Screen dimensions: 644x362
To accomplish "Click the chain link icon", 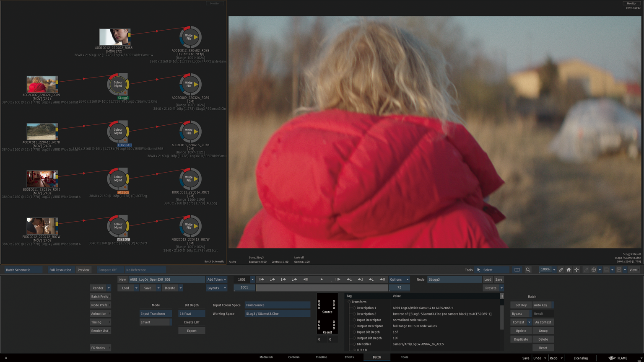I will (561, 270).
